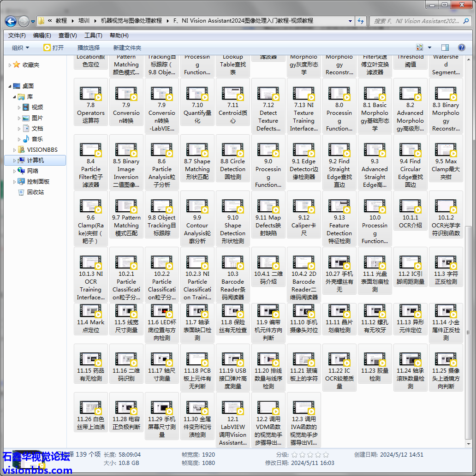This screenshot has height=476, width=476.
Task: Select the 9.1 Edge Detector video
Action: (x=304, y=158)
